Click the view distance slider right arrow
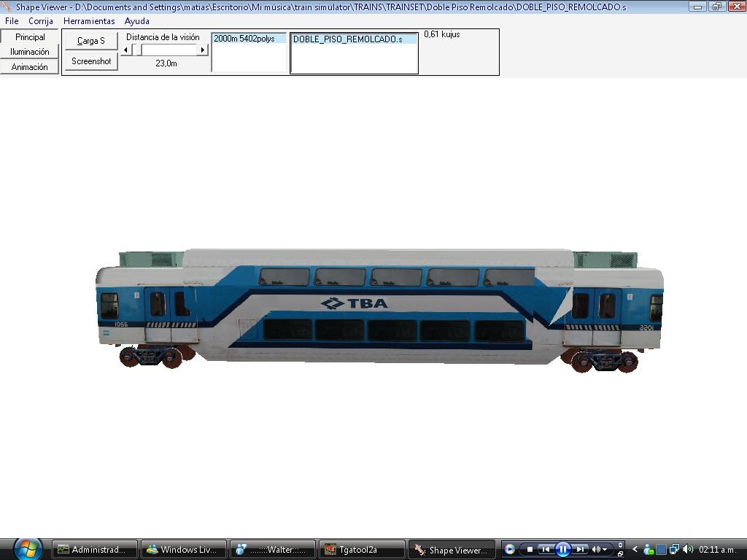This screenshot has width=747, height=560. point(203,50)
